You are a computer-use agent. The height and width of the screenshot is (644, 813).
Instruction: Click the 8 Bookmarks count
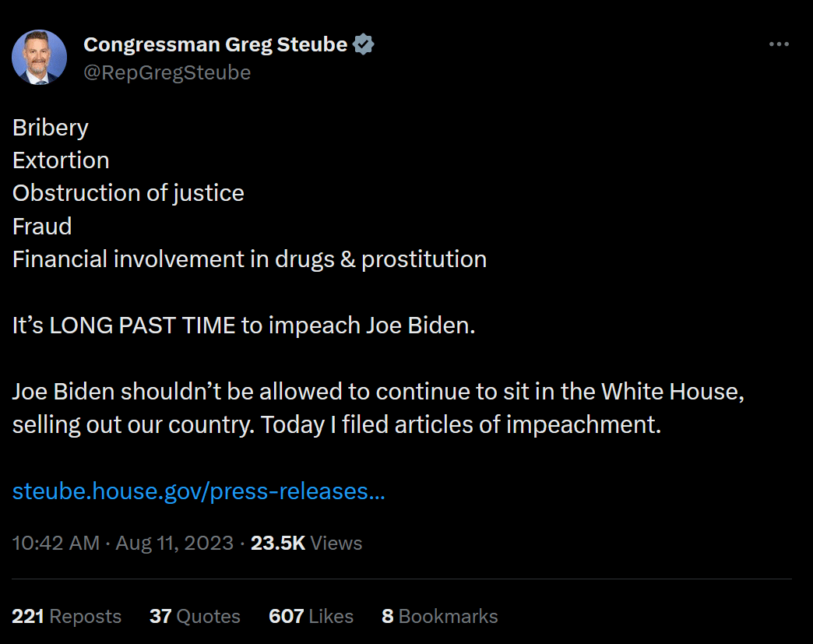pyautogui.click(x=440, y=616)
